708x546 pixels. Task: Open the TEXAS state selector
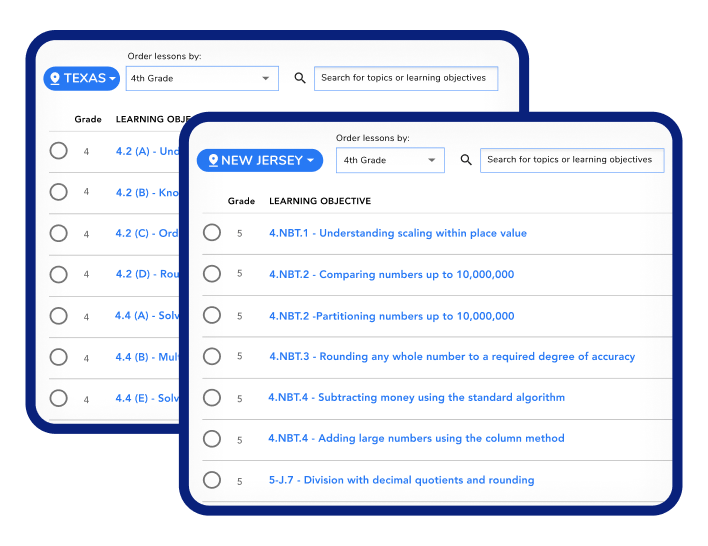point(82,78)
